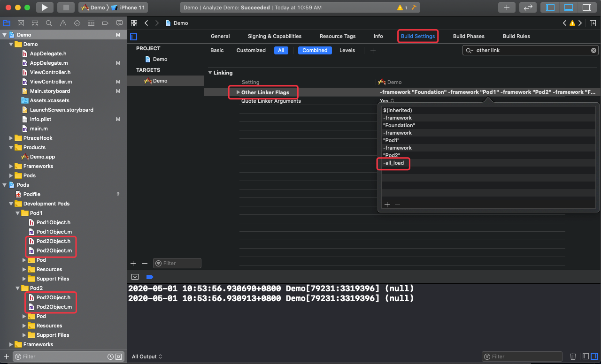Open the Breakpoint navigator

tap(105, 23)
